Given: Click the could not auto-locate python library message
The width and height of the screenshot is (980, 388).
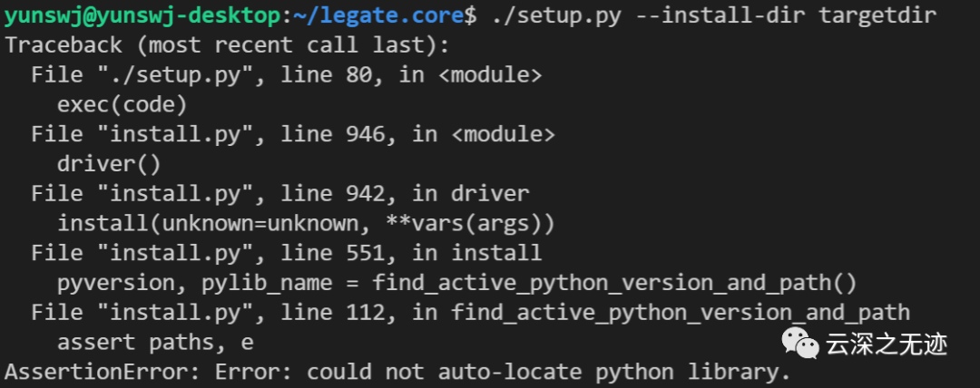Looking at the screenshot, I should 544,372.
